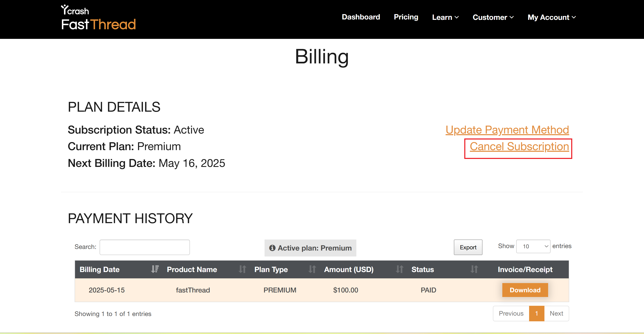The height and width of the screenshot is (334, 644).
Task: Expand the My Account menu chevron
Action: [x=574, y=17]
